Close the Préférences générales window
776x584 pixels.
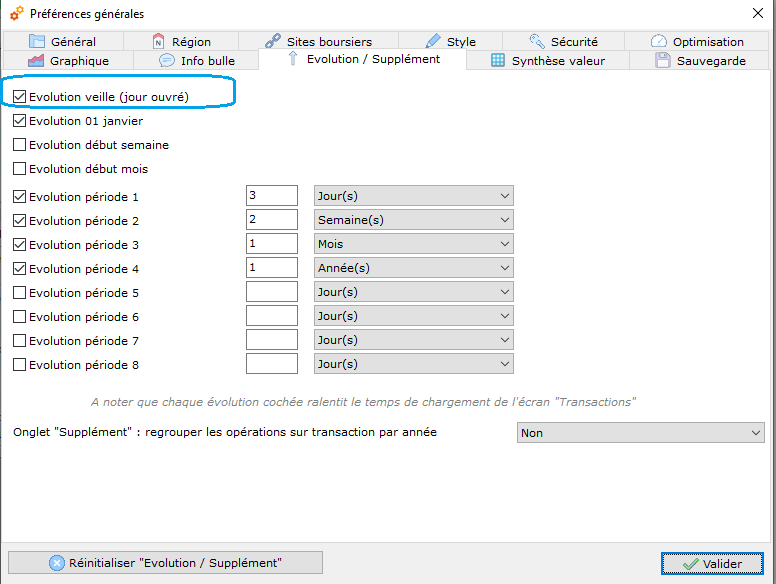(758, 13)
